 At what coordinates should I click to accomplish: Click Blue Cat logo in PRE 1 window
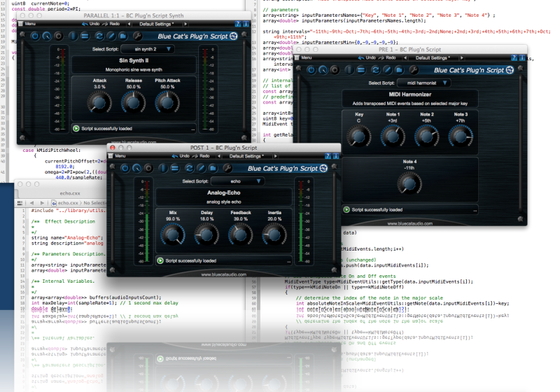tap(510, 70)
